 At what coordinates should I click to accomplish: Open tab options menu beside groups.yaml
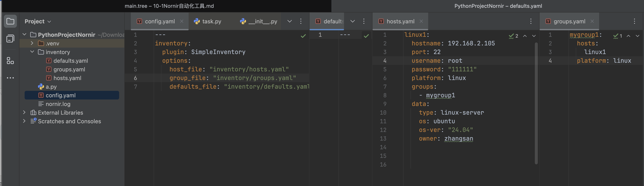634,21
